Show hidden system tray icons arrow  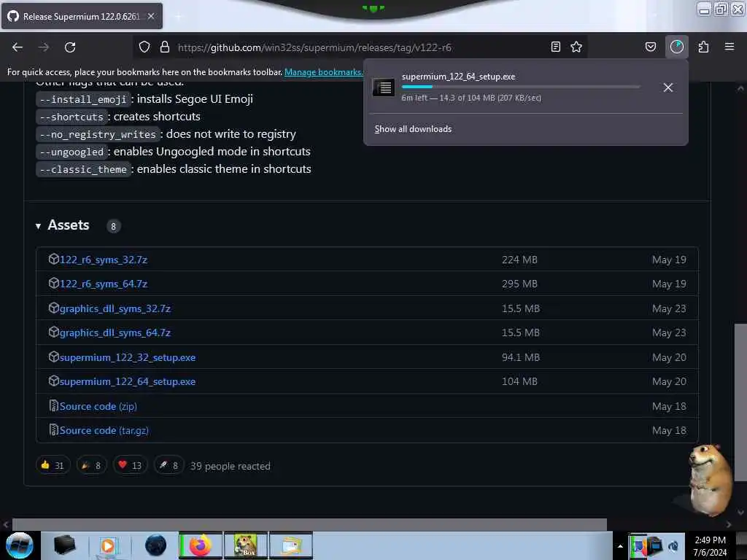[620, 546]
